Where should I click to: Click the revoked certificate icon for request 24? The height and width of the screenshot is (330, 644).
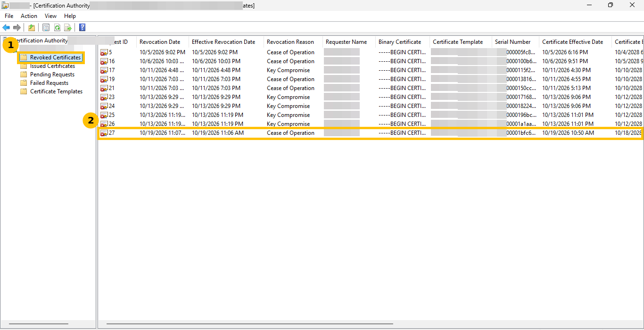coord(104,106)
